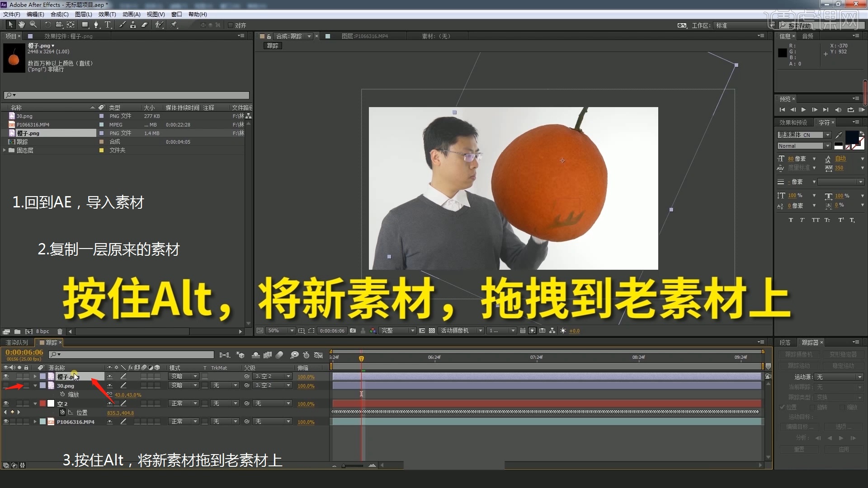868x488 pixels.
Task: Open the blending mode dropdown for 橙子.png
Action: (x=183, y=376)
